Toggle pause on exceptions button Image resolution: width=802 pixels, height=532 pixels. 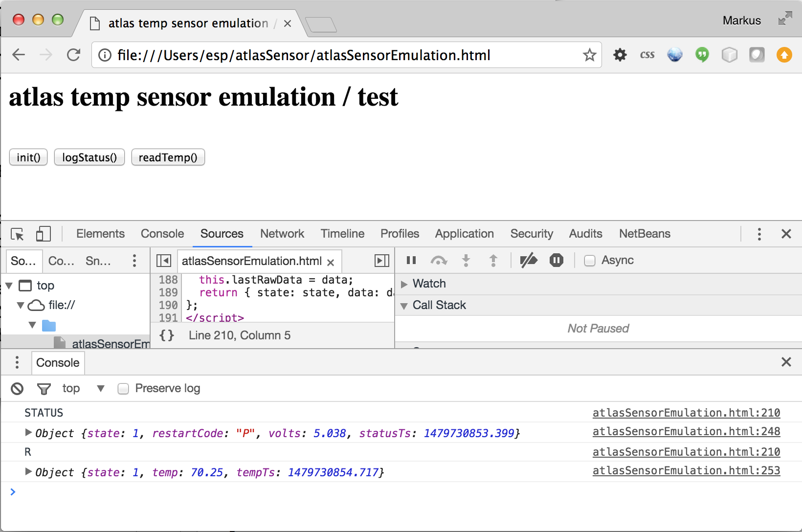click(x=557, y=260)
